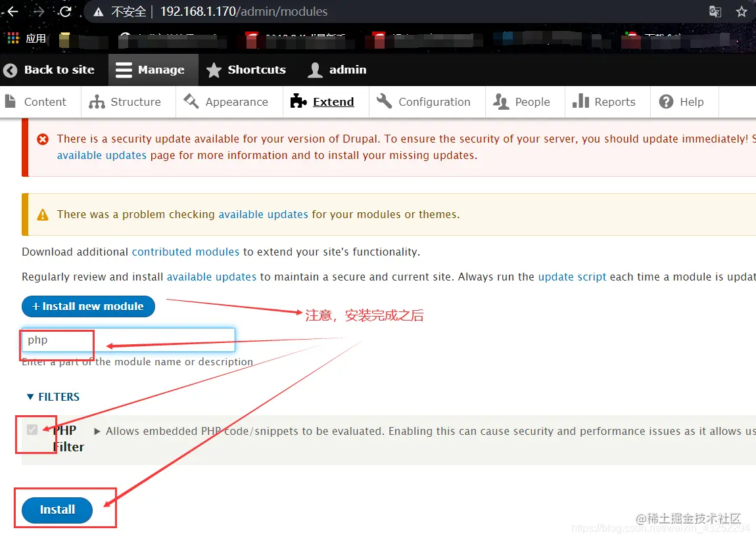Viewport: 756px width, 540px height.
Task: Click the Reports bar chart icon
Action: click(580, 101)
